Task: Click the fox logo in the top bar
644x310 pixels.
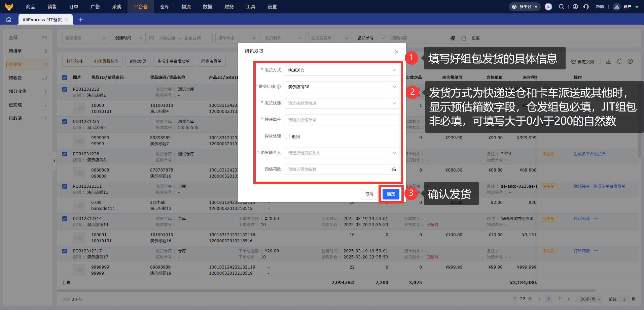Action: click(x=9, y=7)
